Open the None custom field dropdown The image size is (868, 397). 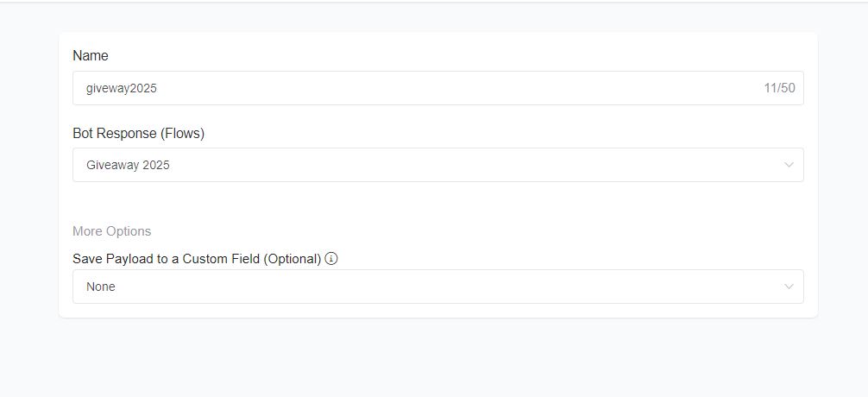point(437,287)
